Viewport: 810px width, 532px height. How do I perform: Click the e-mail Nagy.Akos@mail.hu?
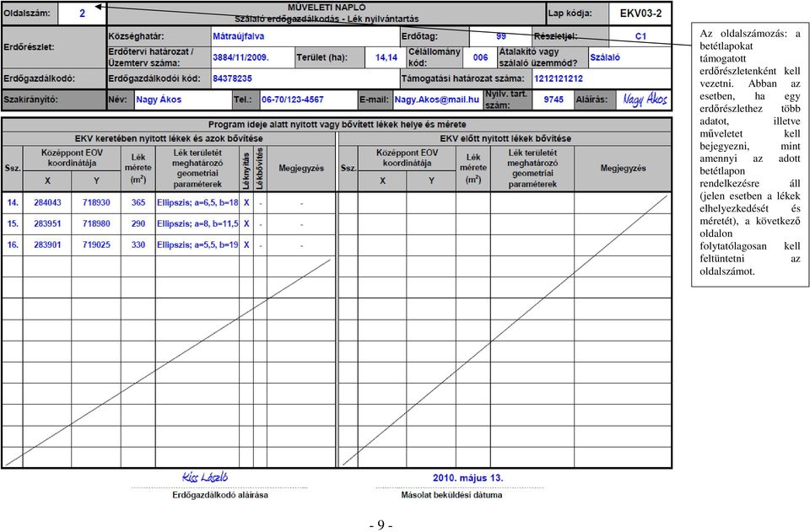point(437,99)
